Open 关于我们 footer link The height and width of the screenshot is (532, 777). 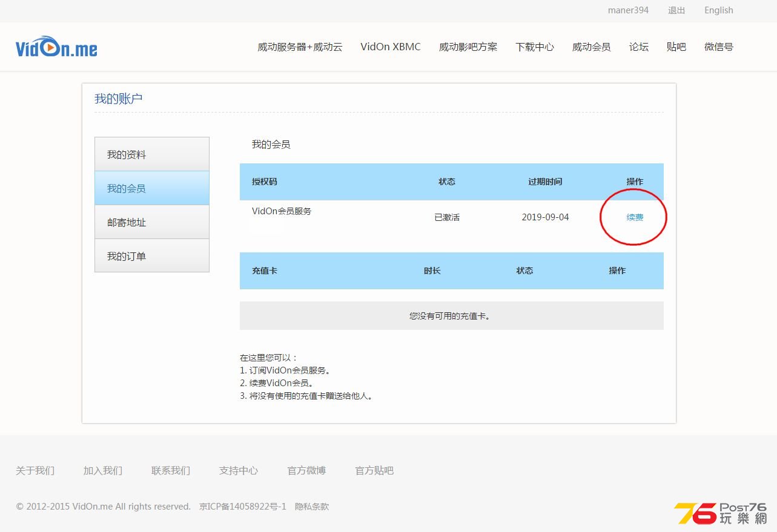[35, 470]
